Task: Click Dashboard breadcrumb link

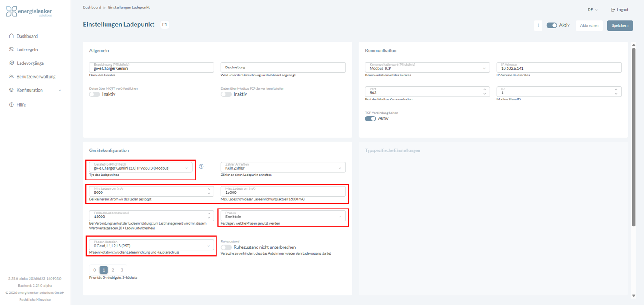Action: pyautogui.click(x=92, y=8)
